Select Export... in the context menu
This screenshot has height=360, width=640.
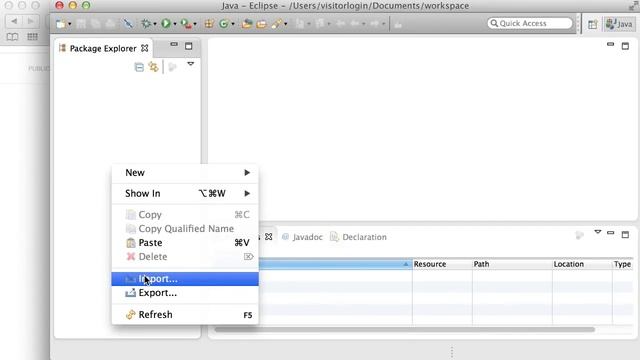tap(185, 293)
